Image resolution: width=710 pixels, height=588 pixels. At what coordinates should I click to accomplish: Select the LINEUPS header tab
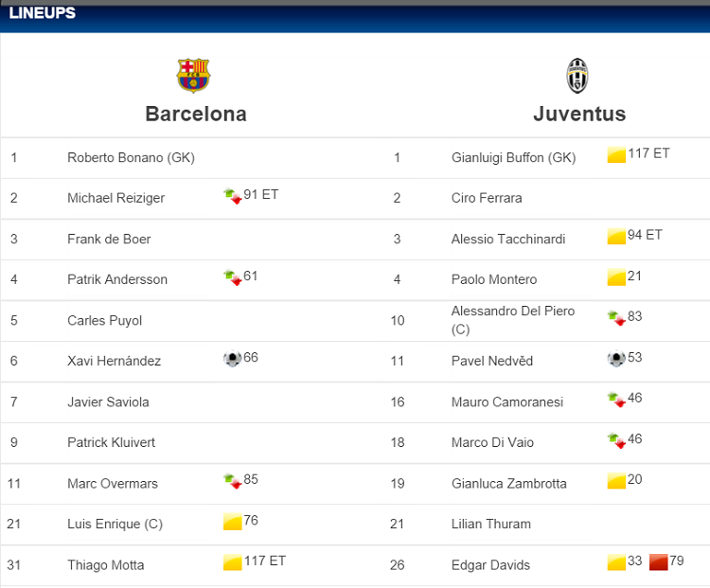tap(42, 13)
